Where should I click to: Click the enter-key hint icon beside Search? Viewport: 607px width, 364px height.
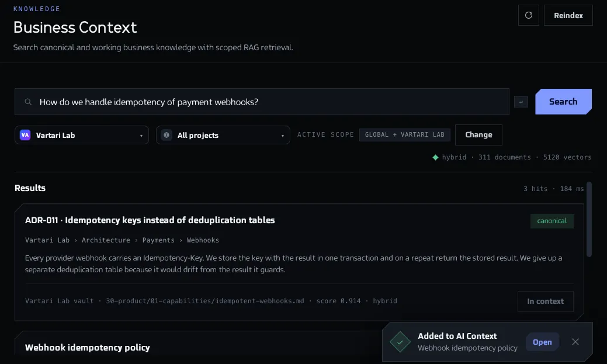521,102
